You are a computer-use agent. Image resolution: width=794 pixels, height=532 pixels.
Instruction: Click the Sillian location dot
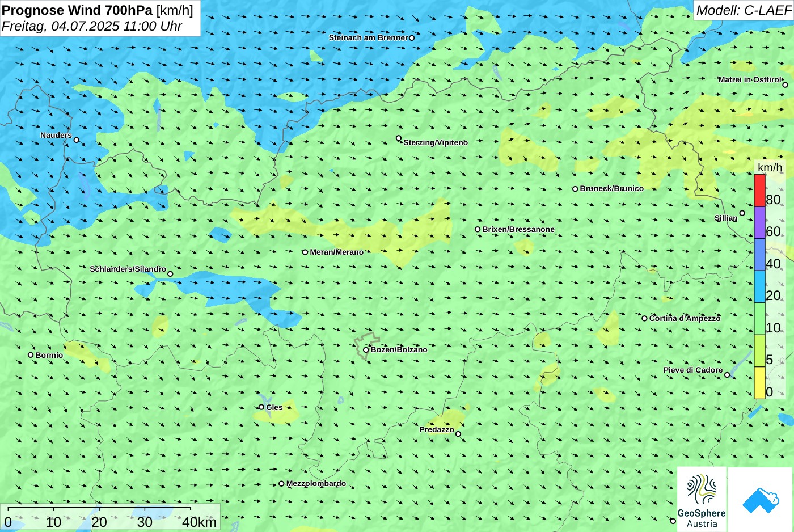click(742, 213)
